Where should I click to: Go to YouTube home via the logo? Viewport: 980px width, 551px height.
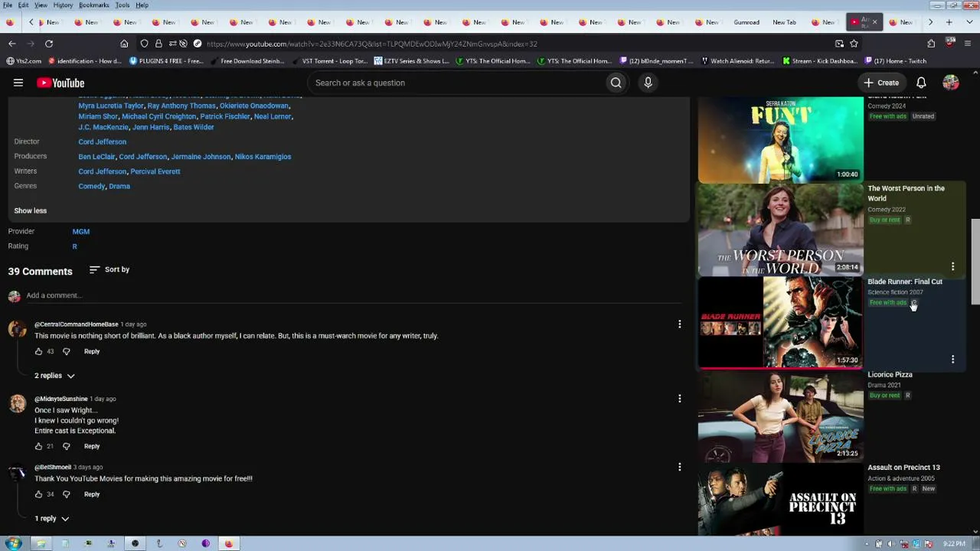60,83
